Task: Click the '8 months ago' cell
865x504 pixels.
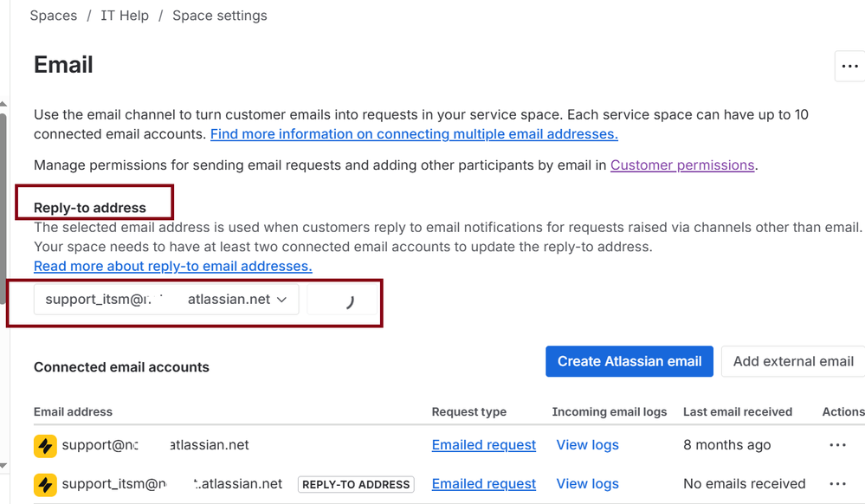Action: [x=727, y=445]
